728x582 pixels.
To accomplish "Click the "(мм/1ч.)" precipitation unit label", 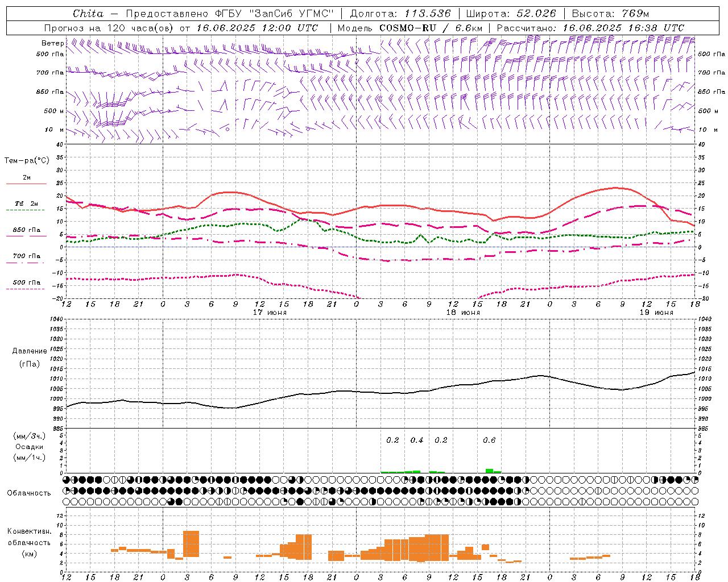I will pyautogui.click(x=30, y=458).
